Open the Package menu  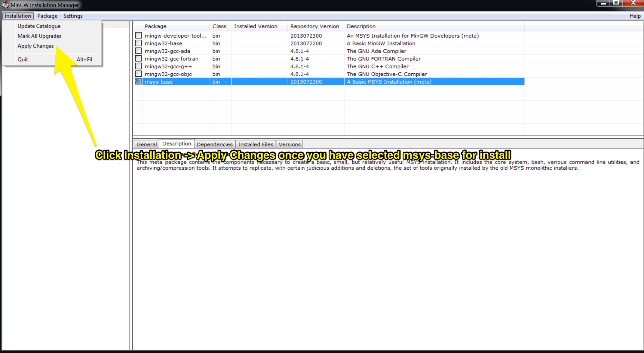[47, 16]
